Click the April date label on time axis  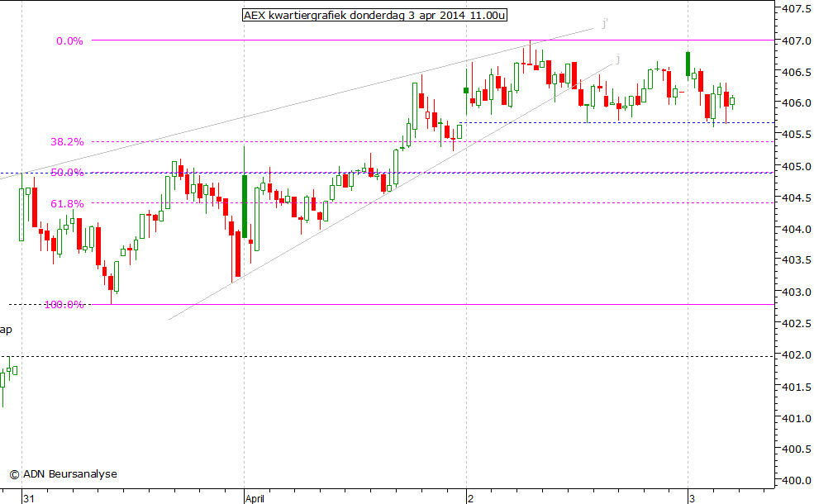(255, 499)
